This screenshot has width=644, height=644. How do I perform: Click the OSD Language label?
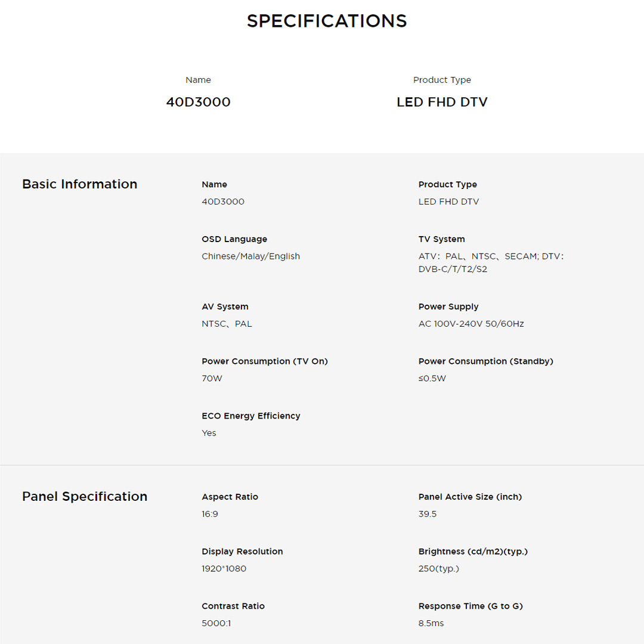coord(234,239)
